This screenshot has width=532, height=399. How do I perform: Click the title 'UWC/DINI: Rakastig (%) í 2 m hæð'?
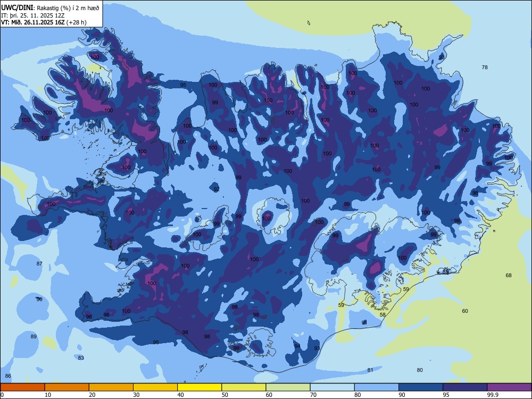click(50, 8)
